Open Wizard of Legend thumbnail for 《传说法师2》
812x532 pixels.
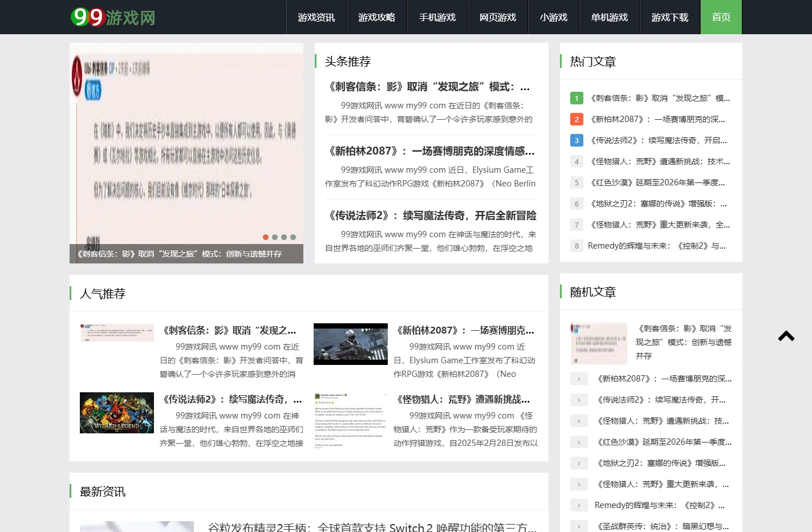(117, 413)
